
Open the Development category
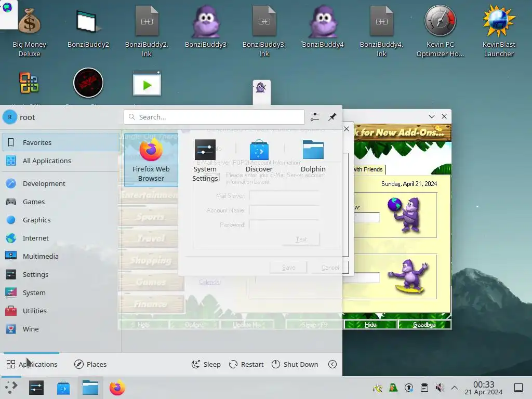pyautogui.click(x=61, y=183)
